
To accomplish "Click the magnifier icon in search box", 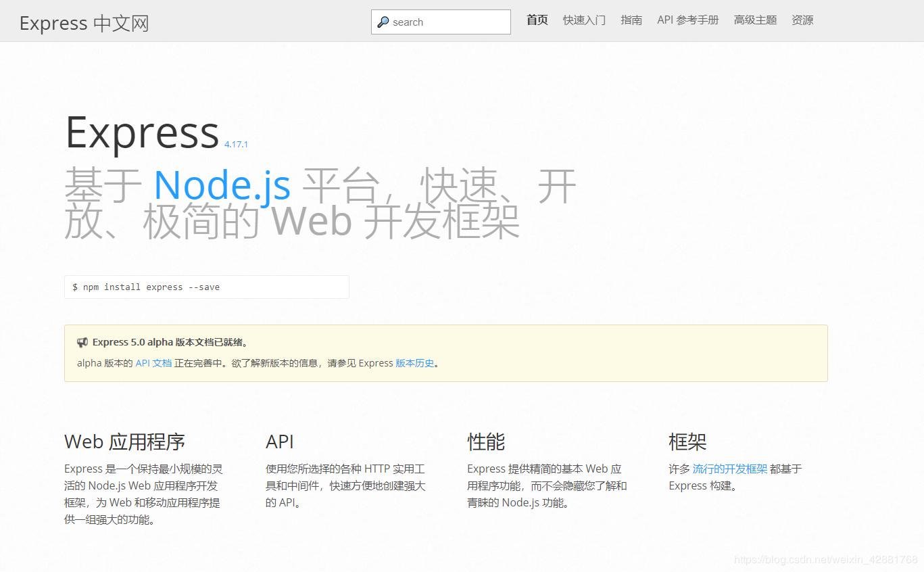I will [x=383, y=22].
